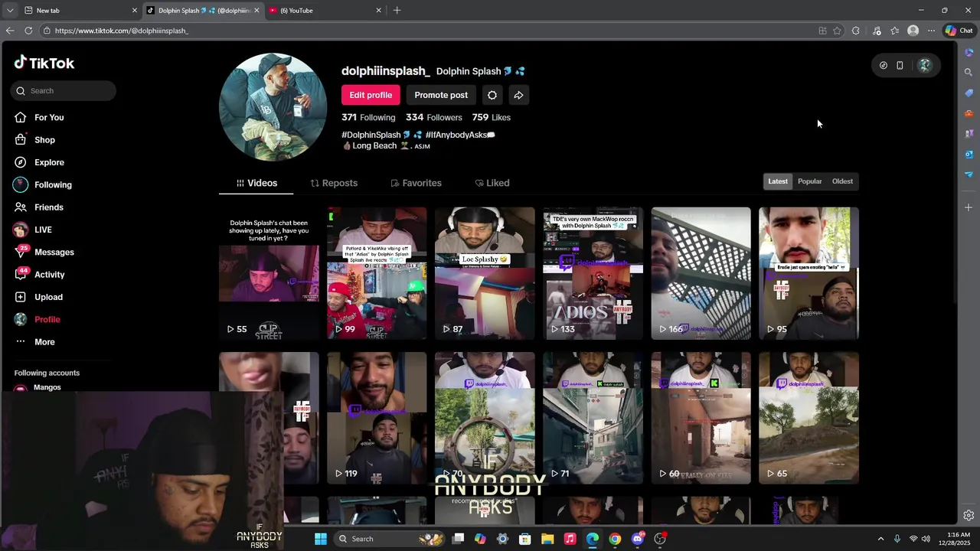This screenshot has width=980, height=551.
Task: Open the tab search dropdown arrow
Action: 9,10
